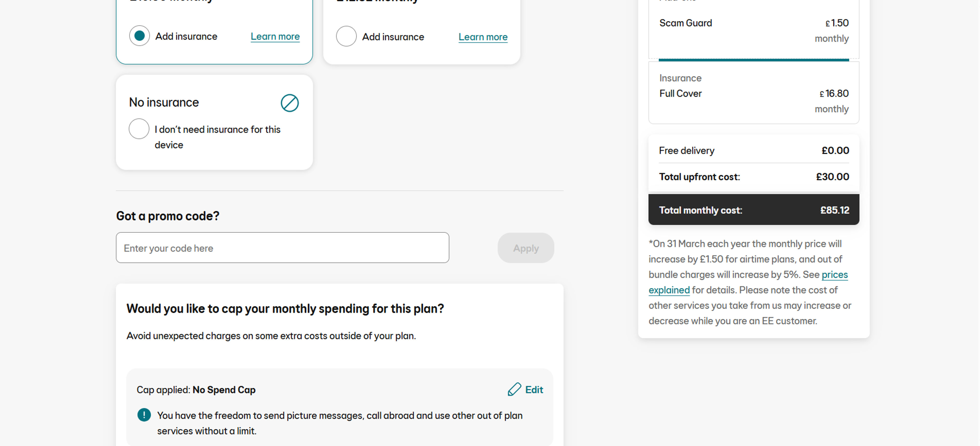Viewport: 980px width, 446px height.
Task: Click the Total upfront cost row
Action: point(754,177)
